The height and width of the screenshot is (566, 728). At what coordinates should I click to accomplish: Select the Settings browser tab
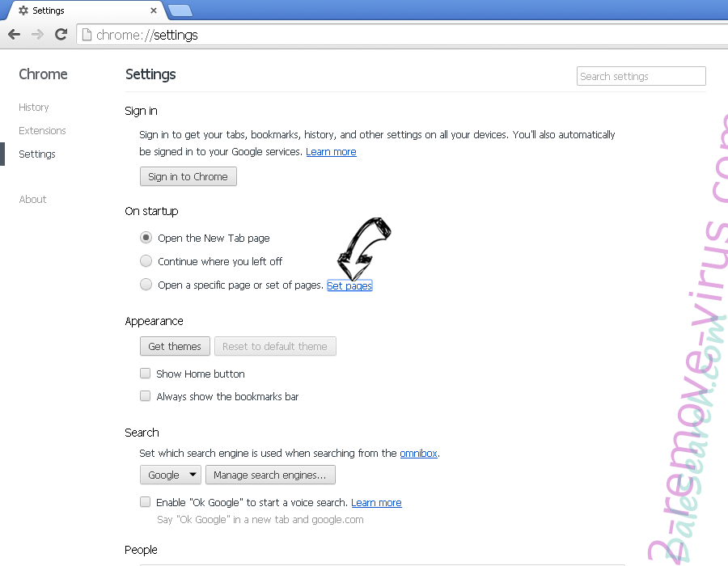(86, 11)
